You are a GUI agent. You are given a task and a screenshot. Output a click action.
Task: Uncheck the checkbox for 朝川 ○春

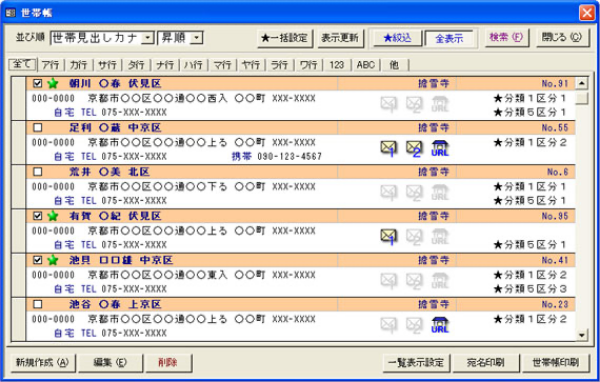(x=38, y=83)
